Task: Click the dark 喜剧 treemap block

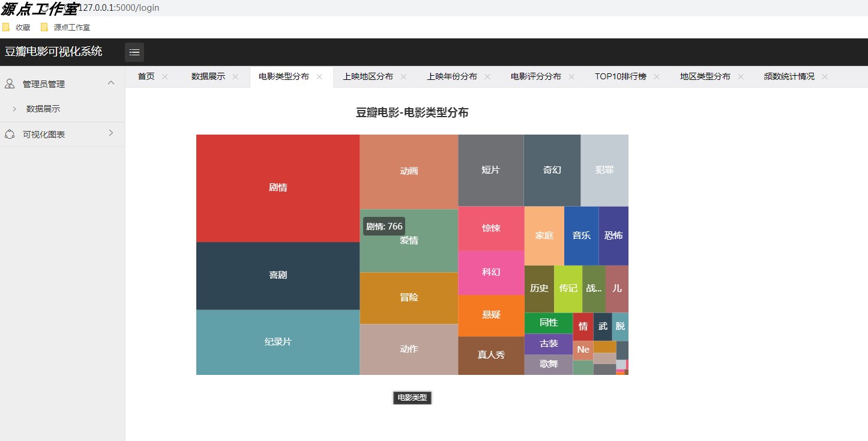Action: tap(278, 276)
